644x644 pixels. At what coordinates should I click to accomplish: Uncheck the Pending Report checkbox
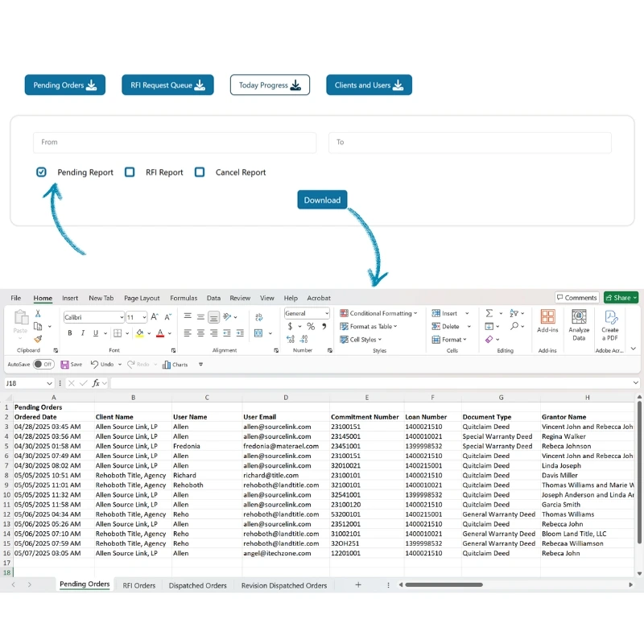[x=41, y=171]
